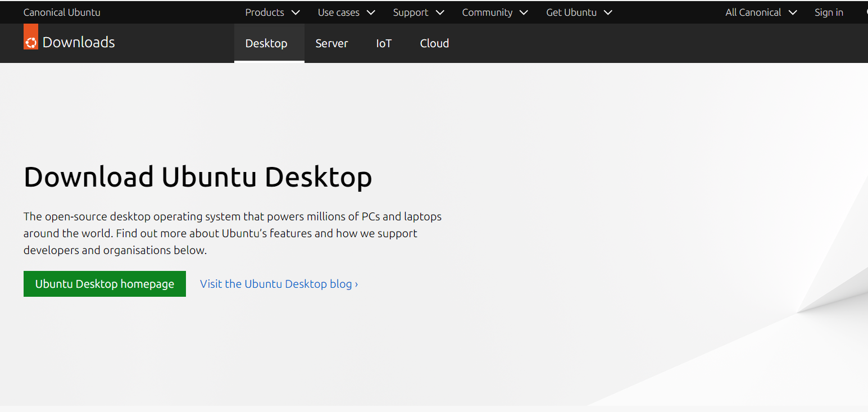This screenshot has width=868, height=412.
Task: Expand the All Canonical chevron arrow
Action: tap(793, 12)
